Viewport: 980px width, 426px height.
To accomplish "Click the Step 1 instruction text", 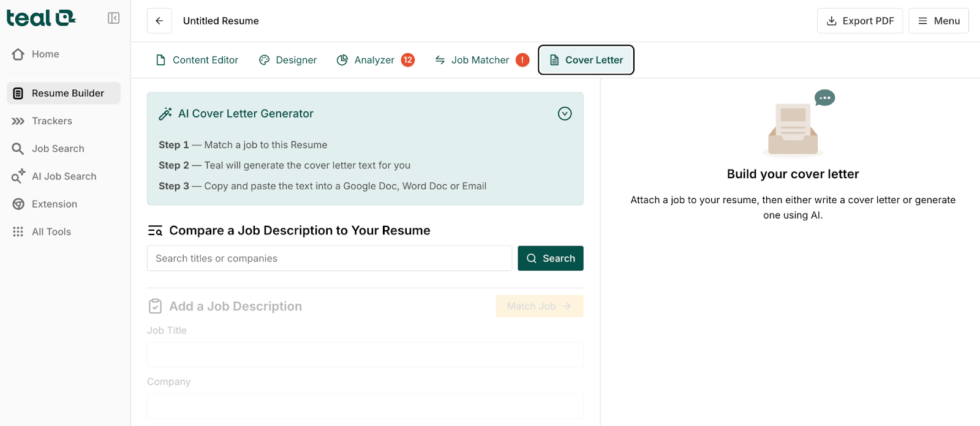I will pos(243,145).
